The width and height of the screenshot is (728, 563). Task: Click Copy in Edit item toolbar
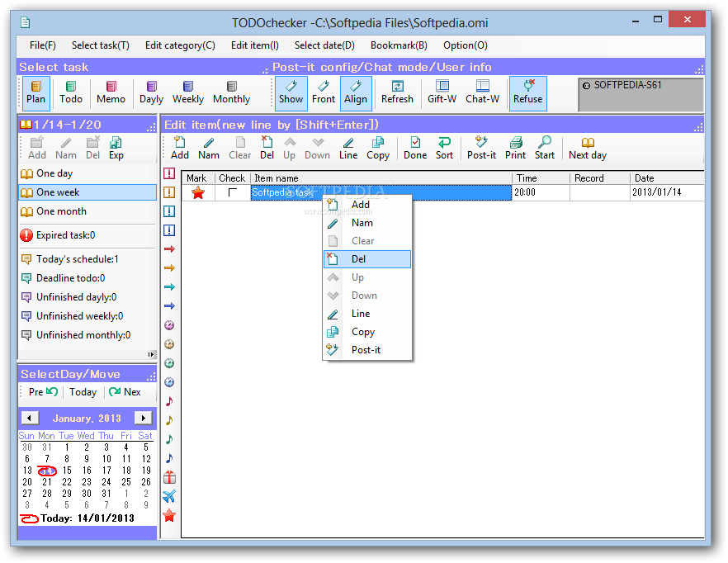coord(378,149)
